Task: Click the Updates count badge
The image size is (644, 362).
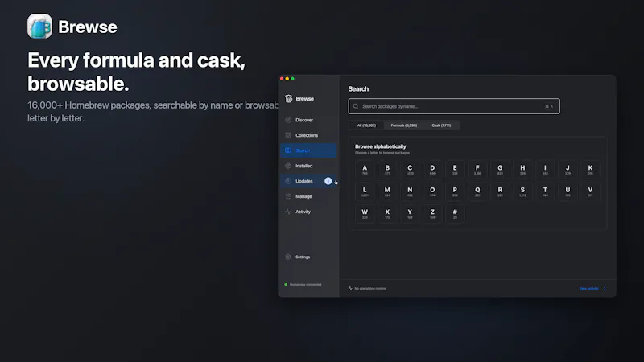Action: (328, 181)
